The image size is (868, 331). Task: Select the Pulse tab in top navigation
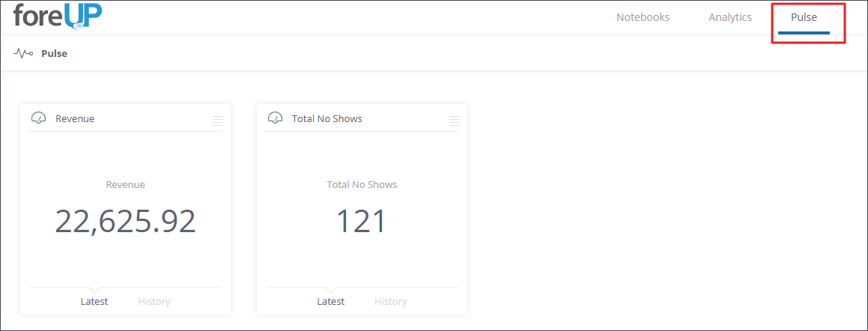[804, 17]
